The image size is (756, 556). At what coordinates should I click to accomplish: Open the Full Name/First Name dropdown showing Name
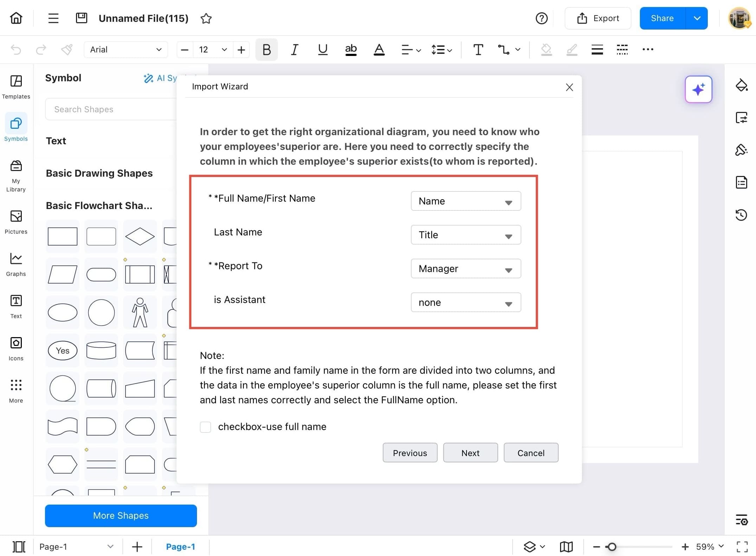465,201
